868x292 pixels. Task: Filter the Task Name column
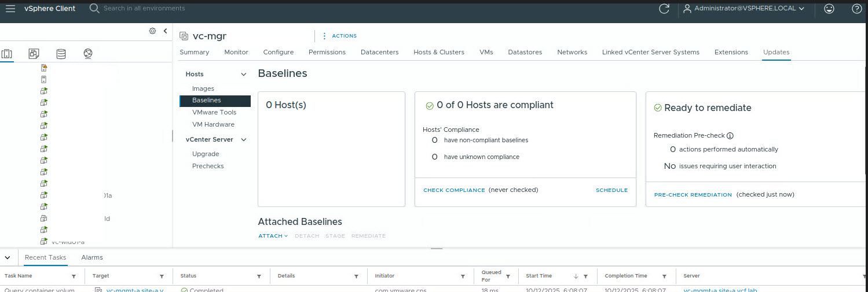pos(74,276)
